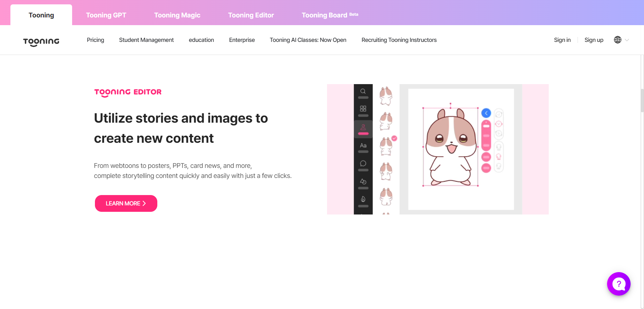Click the Aa text icon in editor sidebar
The width and height of the screenshot is (644, 309).
click(363, 145)
